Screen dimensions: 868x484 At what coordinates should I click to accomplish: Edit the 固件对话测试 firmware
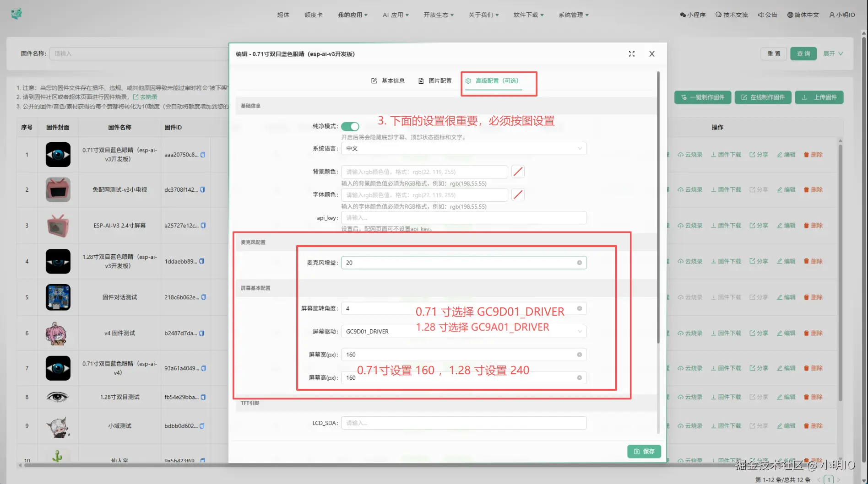786,297
